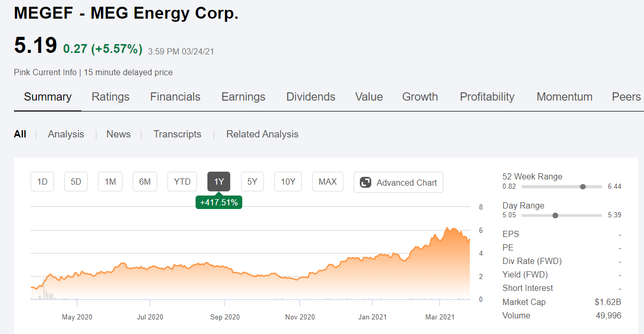
Task: Switch to the Summary tab
Action: click(48, 97)
